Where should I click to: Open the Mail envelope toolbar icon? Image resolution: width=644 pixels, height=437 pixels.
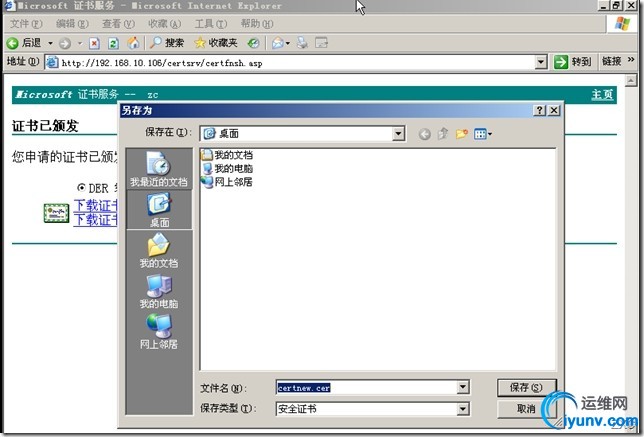pos(278,43)
